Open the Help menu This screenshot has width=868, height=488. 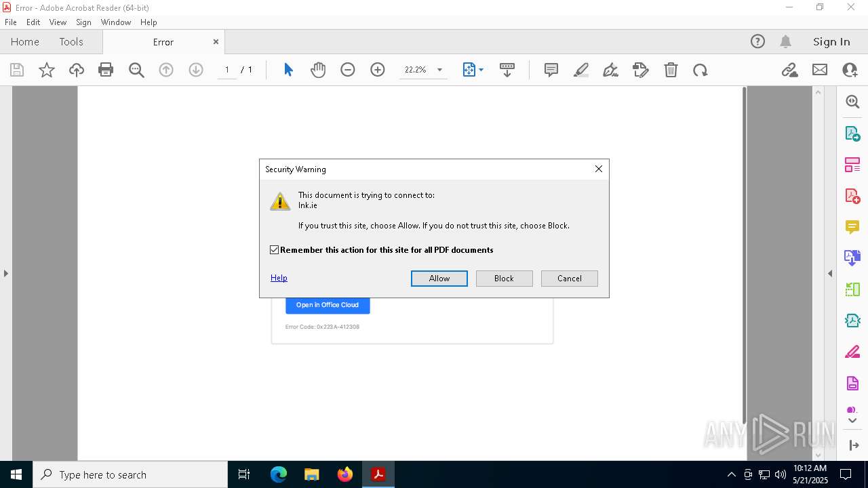point(149,22)
